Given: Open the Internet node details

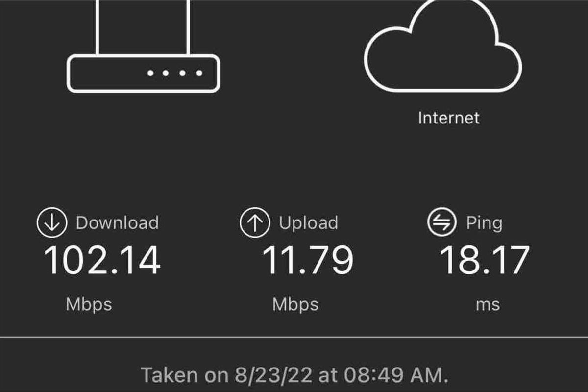Looking at the screenshot, I should (448, 118).
